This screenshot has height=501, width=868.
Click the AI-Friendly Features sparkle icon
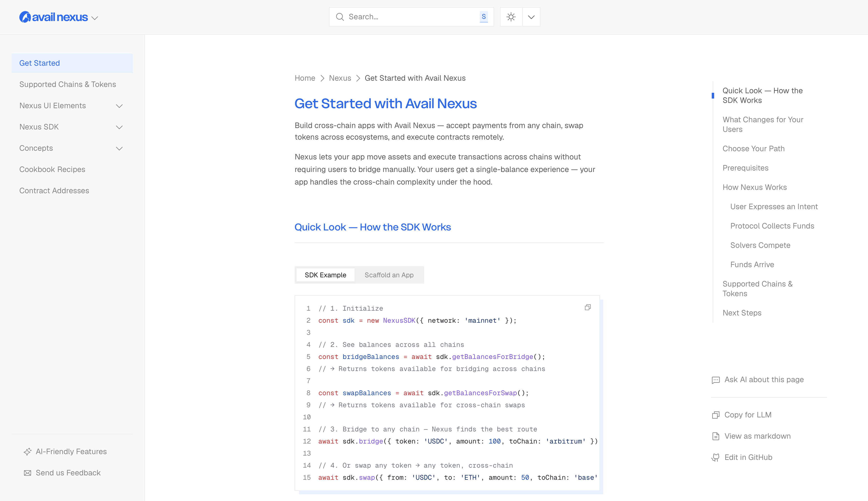(x=28, y=452)
